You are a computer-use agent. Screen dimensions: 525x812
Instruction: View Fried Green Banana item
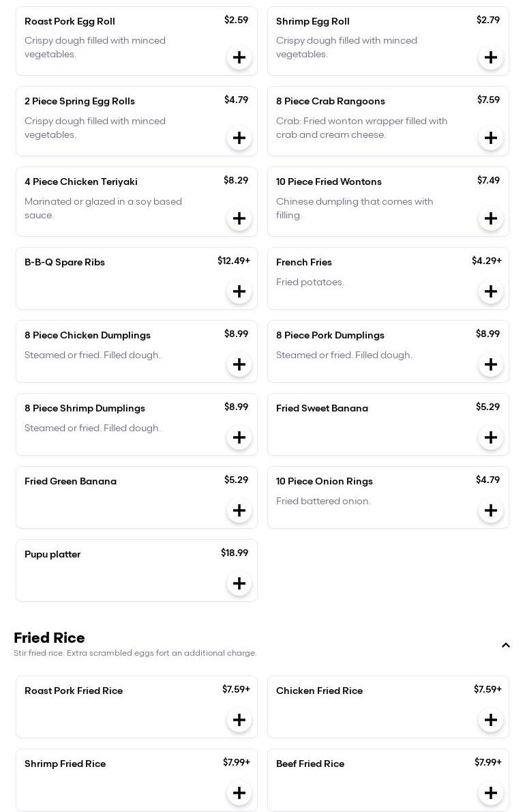click(70, 482)
